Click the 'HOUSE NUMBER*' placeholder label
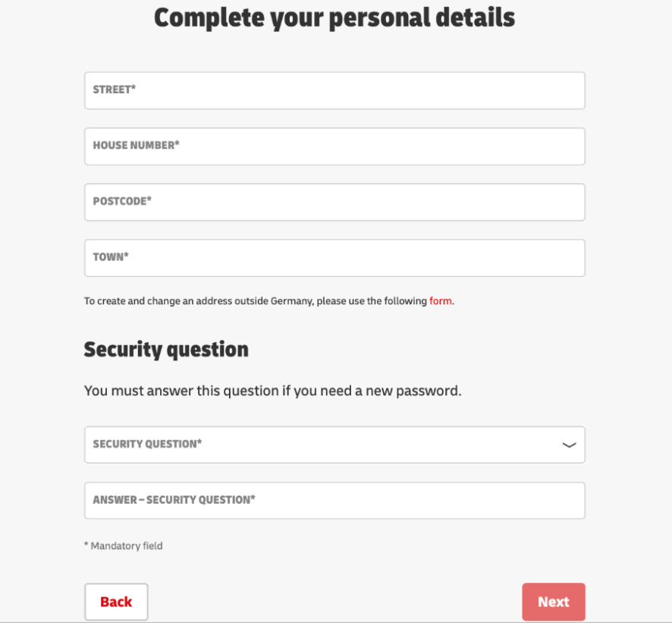 [x=137, y=145]
